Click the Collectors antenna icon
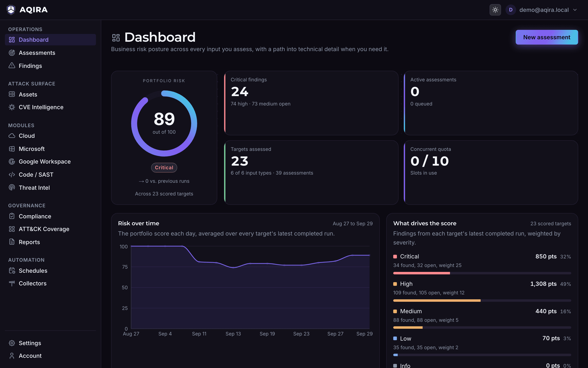This screenshot has width=588, height=368. point(12,283)
